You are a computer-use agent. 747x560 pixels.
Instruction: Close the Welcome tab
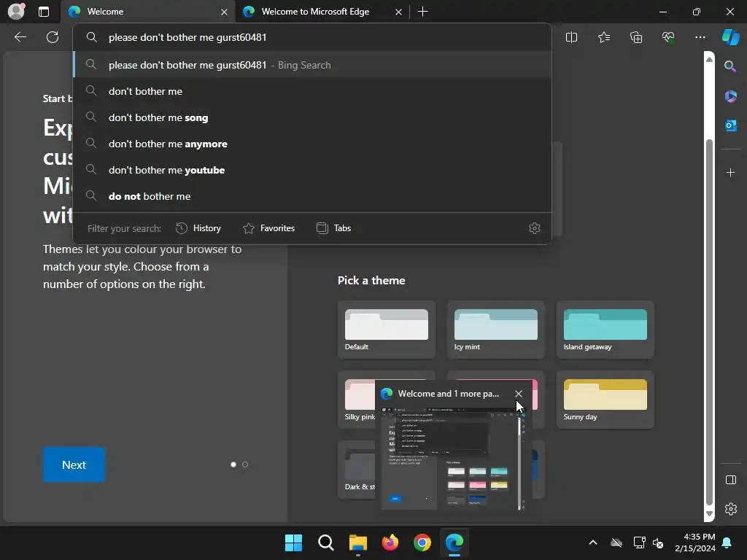[224, 12]
